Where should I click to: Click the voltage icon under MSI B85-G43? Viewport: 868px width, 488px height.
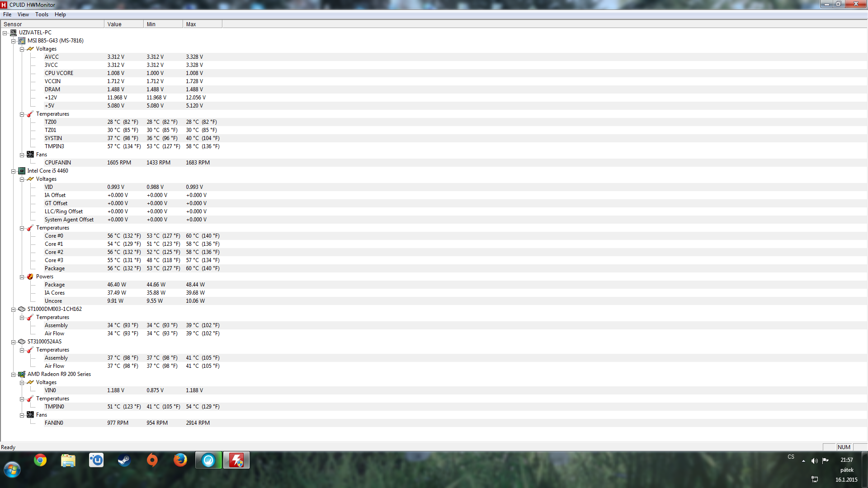(x=30, y=49)
